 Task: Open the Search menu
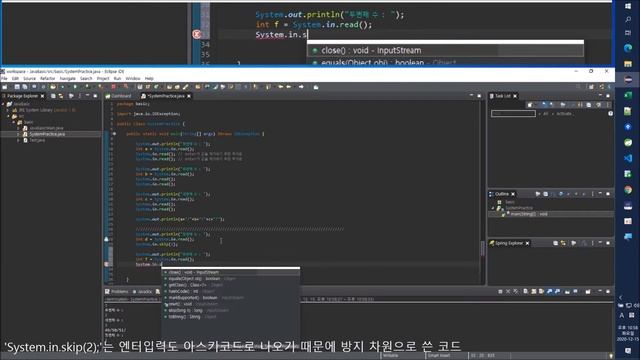pos(86,78)
